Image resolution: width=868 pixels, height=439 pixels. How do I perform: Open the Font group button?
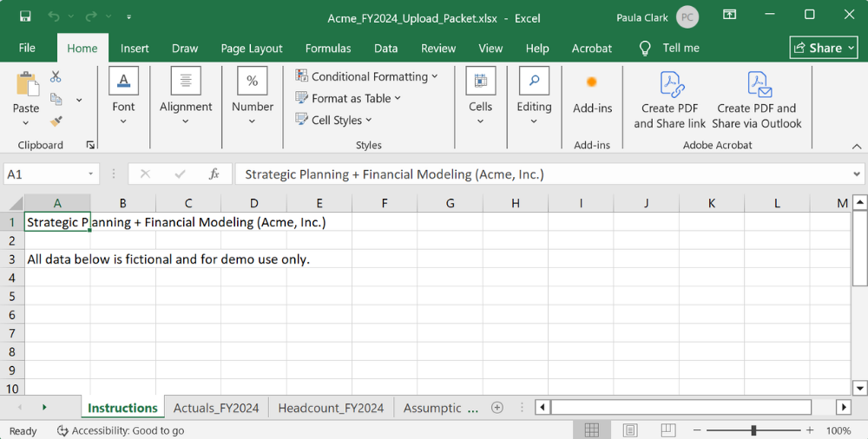tap(123, 95)
